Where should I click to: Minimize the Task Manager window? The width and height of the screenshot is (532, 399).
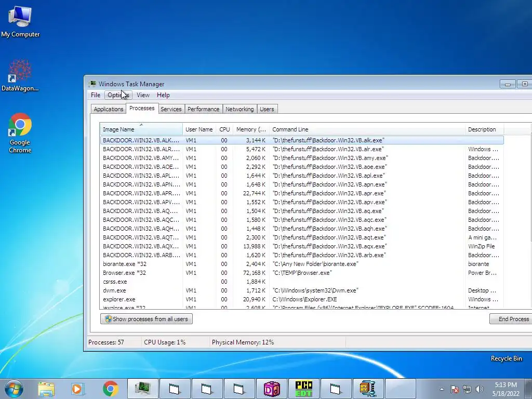click(508, 84)
